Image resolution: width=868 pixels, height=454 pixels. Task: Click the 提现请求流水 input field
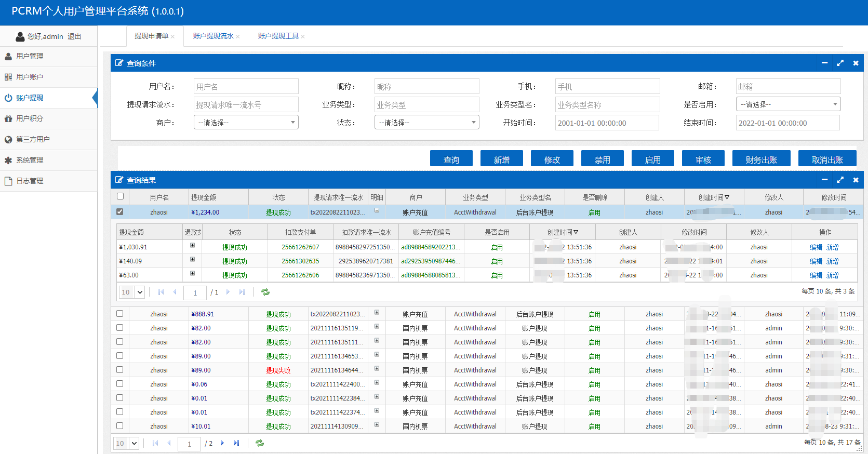[246, 104]
